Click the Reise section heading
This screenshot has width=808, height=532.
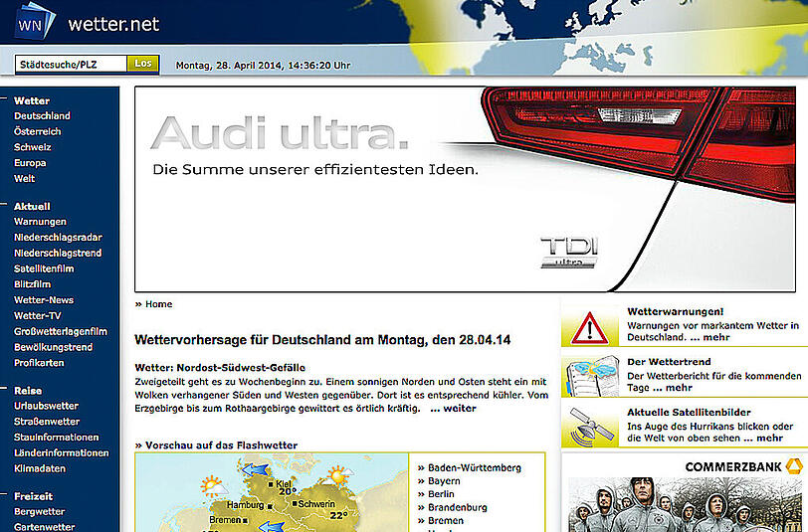pyautogui.click(x=28, y=391)
